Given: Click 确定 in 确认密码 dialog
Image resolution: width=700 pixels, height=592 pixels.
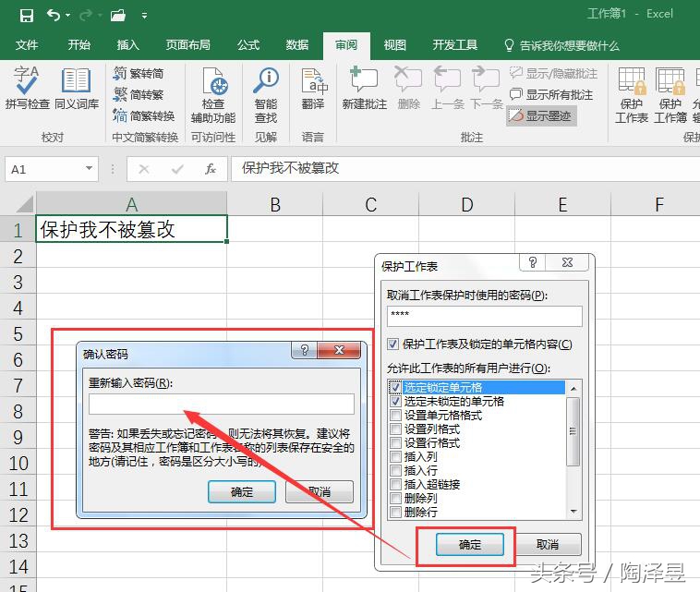Looking at the screenshot, I should point(242,491).
